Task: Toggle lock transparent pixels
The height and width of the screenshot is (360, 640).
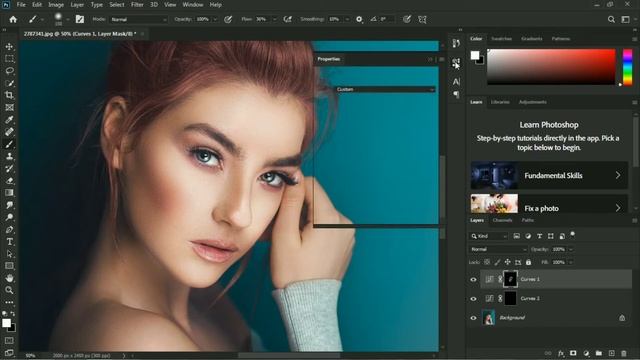Action: tap(487, 262)
